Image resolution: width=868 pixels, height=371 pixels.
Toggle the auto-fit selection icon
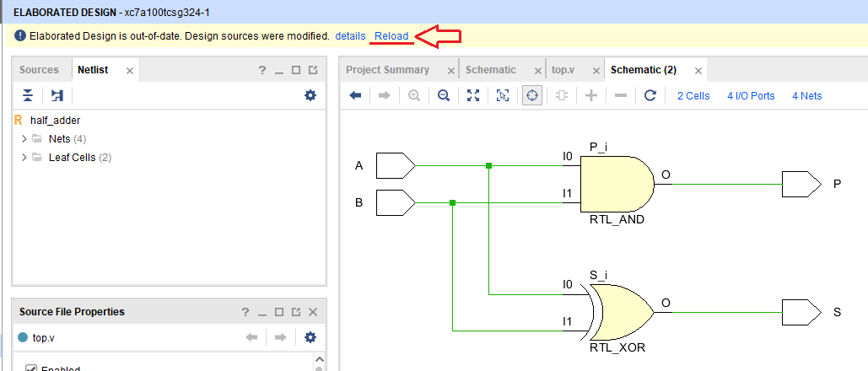(x=532, y=96)
